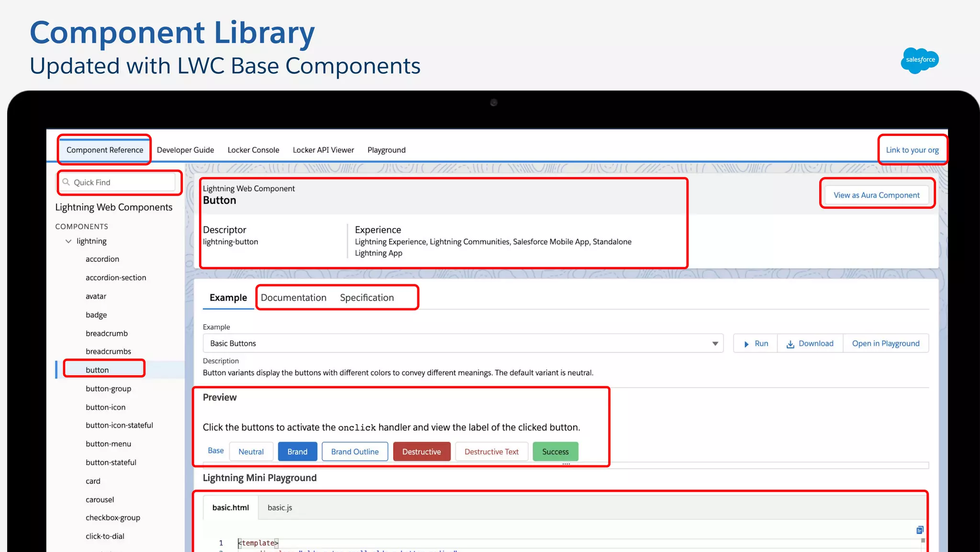Collapse the lightning components tree node

[68, 241]
